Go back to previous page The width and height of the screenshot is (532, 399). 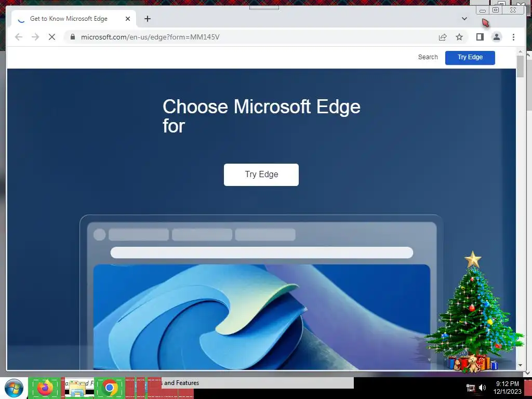19,37
